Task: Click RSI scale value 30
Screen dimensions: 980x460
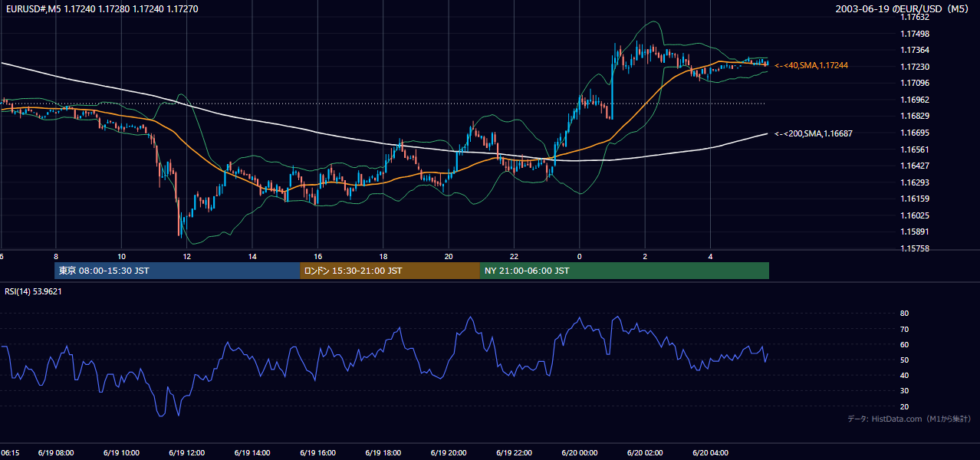Action: [x=905, y=390]
